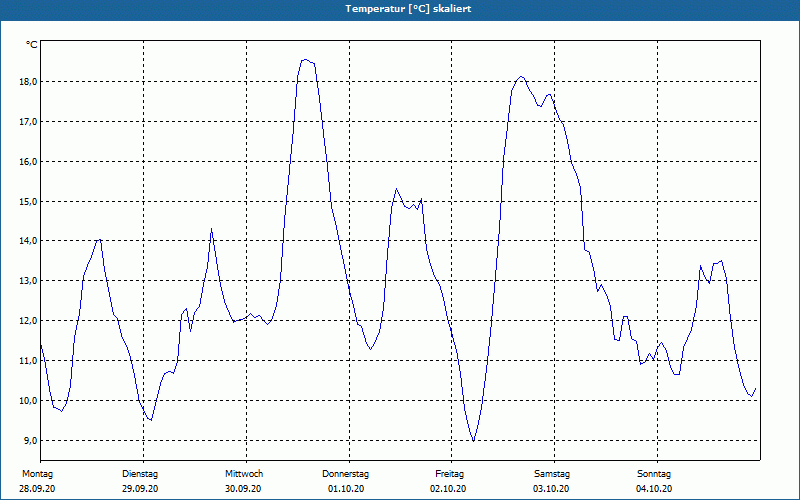Click the Mittwoch day label
This screenshot has width=800, height=500.
[244, 474]
